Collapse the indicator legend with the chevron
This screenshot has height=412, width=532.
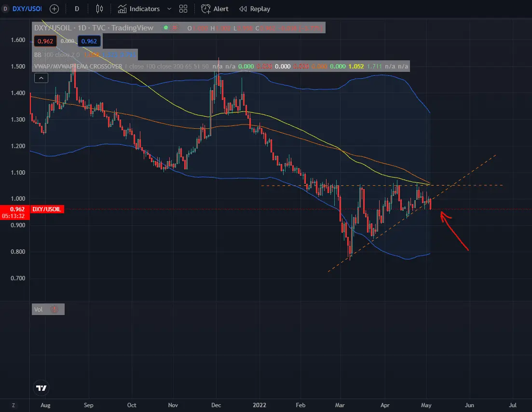click(41, 78)
